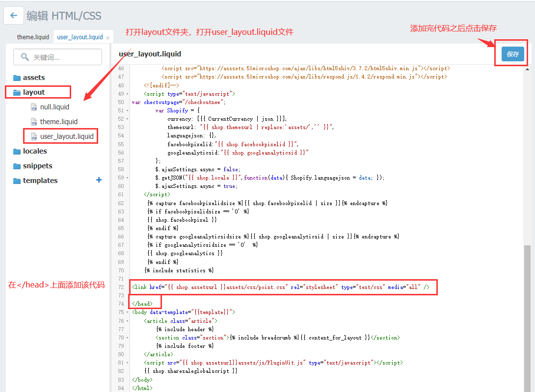
Task: Click the locales folder icon
Action: coord(17,151)
